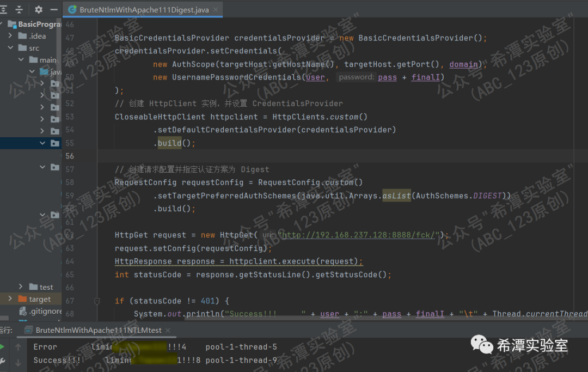Viewport: 588px width, 372px height.
Task: Select the highlighted package folder icon
Action: coord(55,143)
